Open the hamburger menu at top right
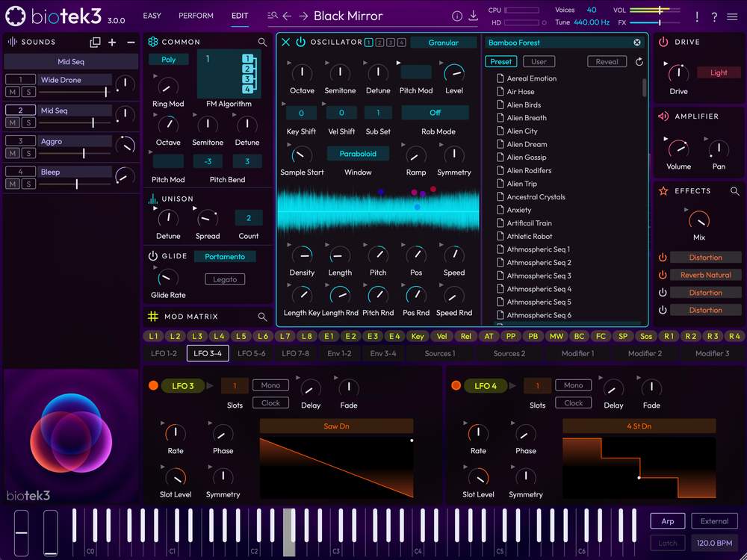Viewport: 747px width, 560px height. (732, 16)
